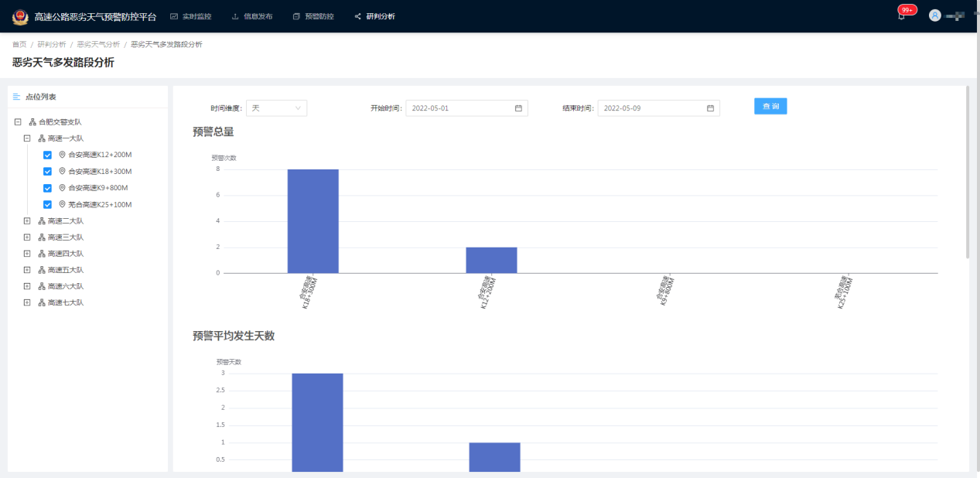Click the platform police badge logo
Screen dimensions: 980x478
(19, 16)
